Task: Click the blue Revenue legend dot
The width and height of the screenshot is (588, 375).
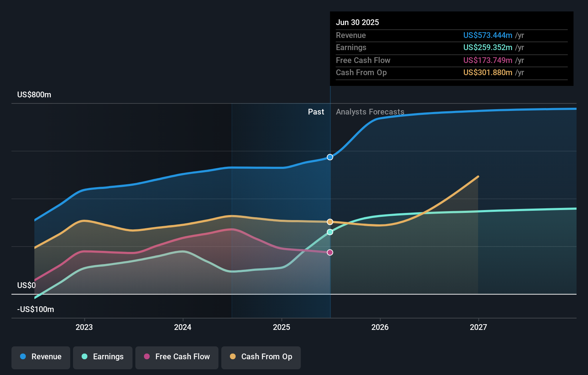Action: (x=23, y=357)
